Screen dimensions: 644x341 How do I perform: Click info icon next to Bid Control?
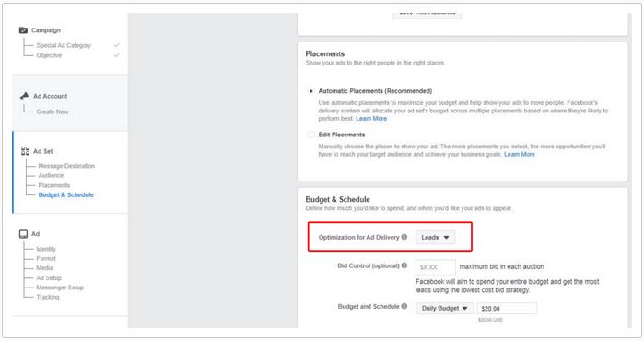pos(404,265)
